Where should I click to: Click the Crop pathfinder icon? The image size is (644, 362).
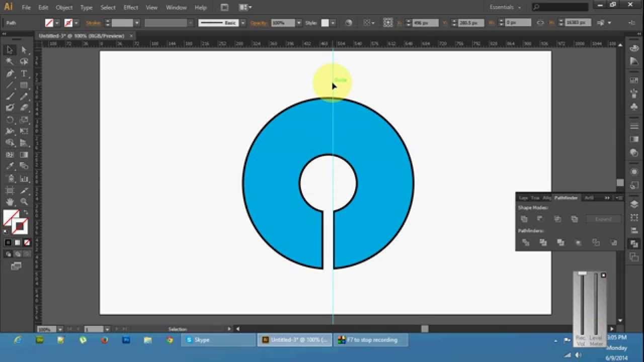(x=578, y=242)
